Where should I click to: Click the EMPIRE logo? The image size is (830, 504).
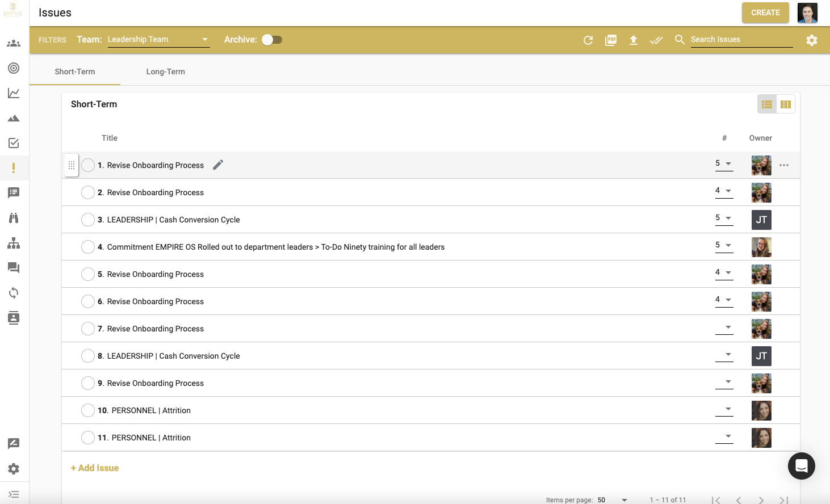coord(12,10)
